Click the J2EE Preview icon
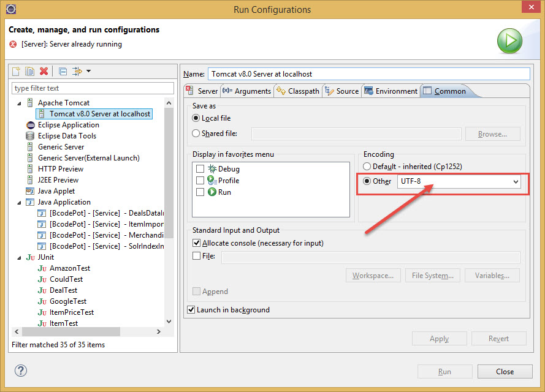Viewport: 545px width, 392px height. [30, 180]
